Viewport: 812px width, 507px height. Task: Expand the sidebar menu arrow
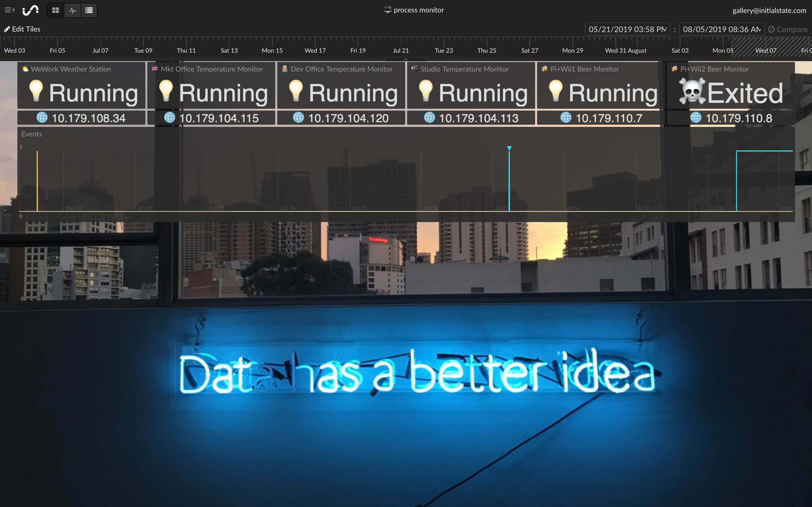coord(14,10)
